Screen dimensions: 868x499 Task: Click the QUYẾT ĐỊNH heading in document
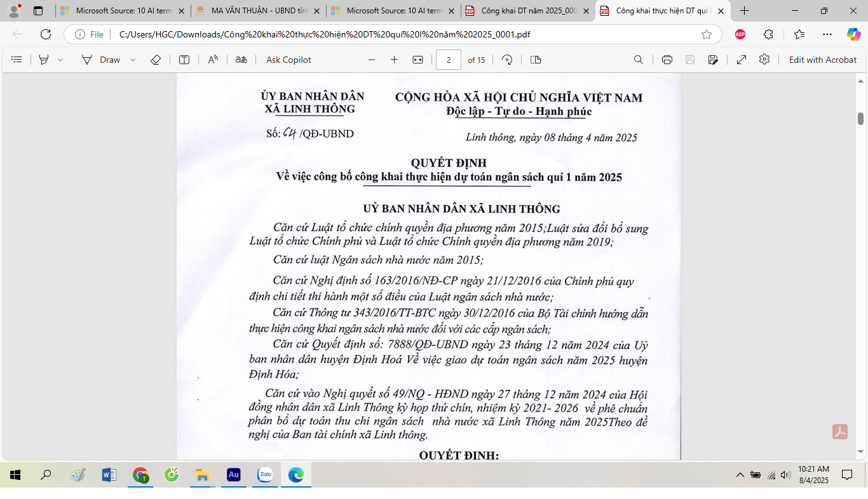pyautogui.click(x=449, y=163)
